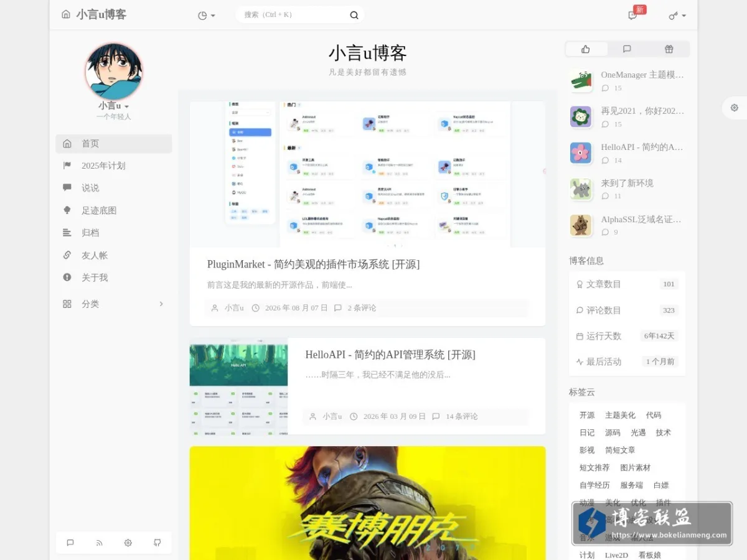Click the pink flower icon beside HelloAPI post

pyautogui.click(x=581, y=153)
